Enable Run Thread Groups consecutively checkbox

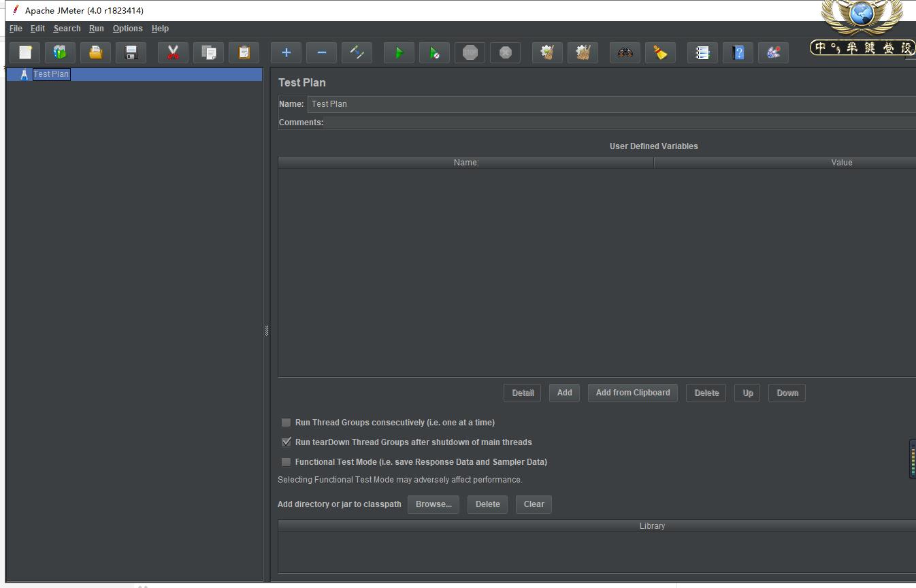click(x=287, y=423)
